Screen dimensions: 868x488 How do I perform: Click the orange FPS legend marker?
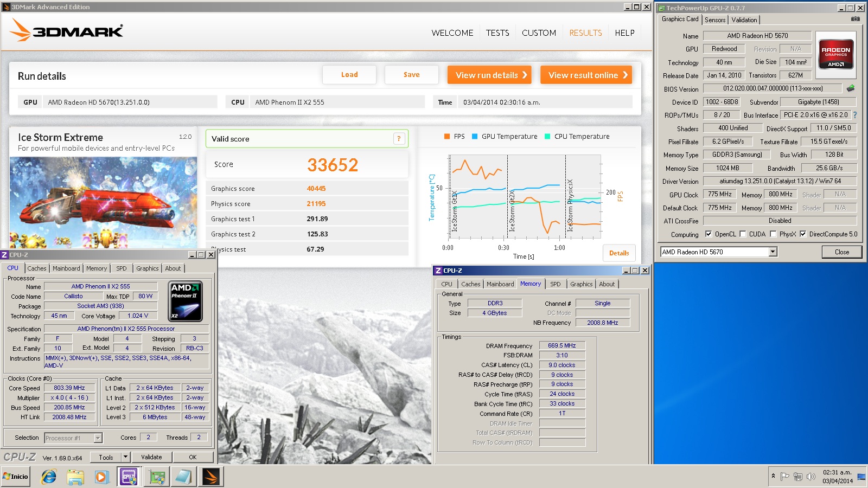(446, 137)
